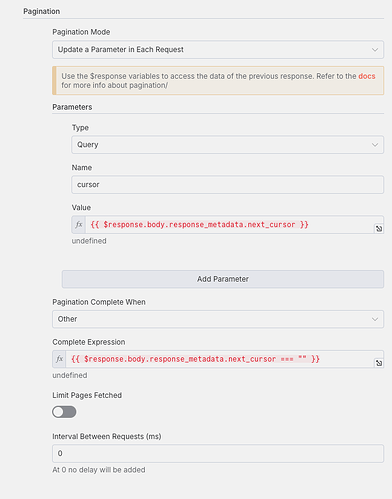This screenshot has height=499, width=392.
Task: Expand the Type dropdown showing Query
Action: [x=228, y=145]
